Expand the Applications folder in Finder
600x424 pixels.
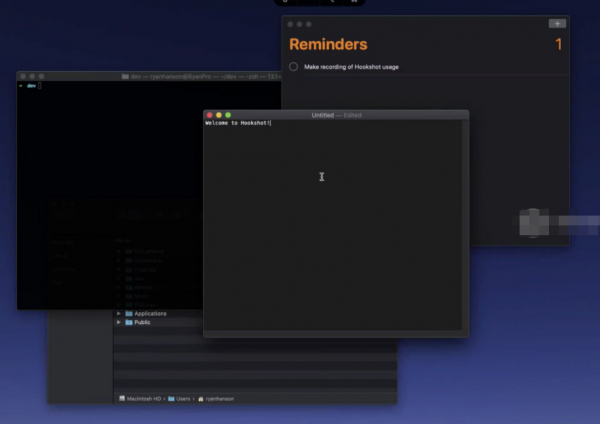pos(119,313)
